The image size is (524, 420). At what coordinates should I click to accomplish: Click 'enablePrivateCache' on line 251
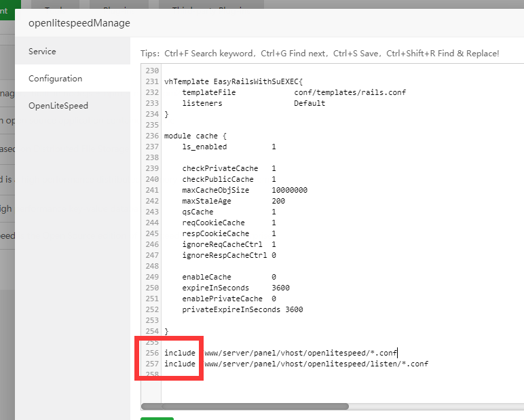tap(222, 299)
